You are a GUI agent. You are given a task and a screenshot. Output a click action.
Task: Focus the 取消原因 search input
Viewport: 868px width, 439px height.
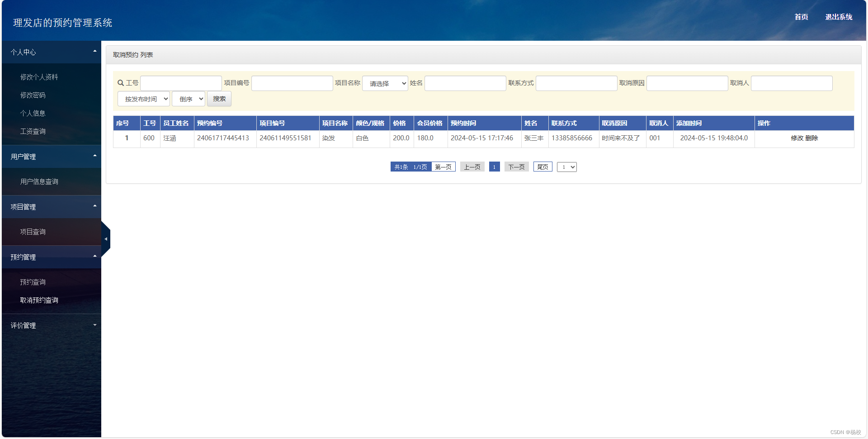click(x=687, y=83)
